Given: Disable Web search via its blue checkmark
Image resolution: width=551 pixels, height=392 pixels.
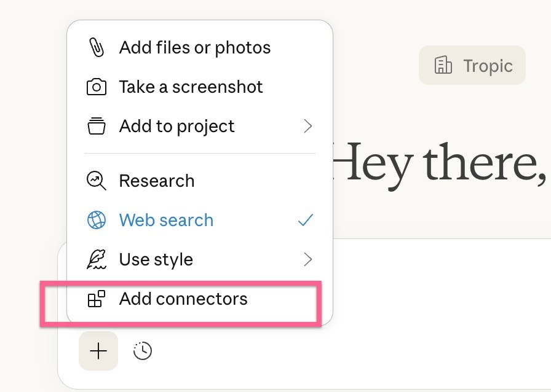Looking at the screenshot, I should (306, 220).
